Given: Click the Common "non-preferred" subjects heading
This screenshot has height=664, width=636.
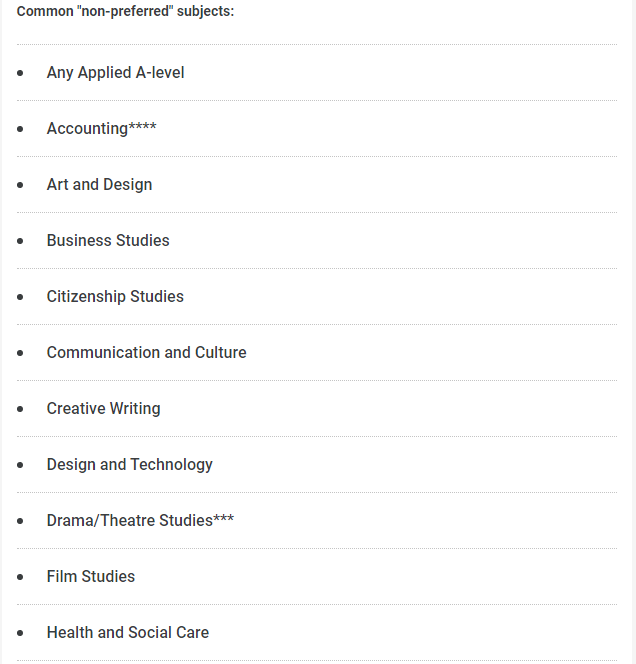Looking at the screenshot, I should coord(125,12).
